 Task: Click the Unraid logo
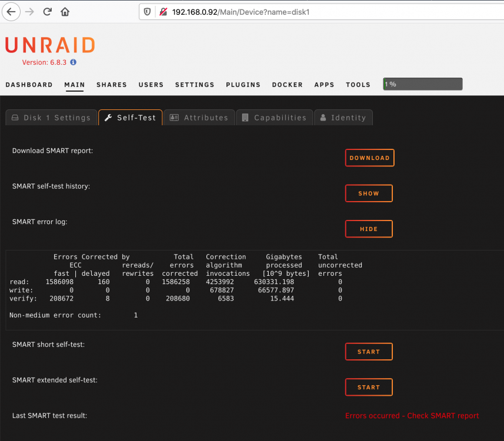click(x=50, y=45)
